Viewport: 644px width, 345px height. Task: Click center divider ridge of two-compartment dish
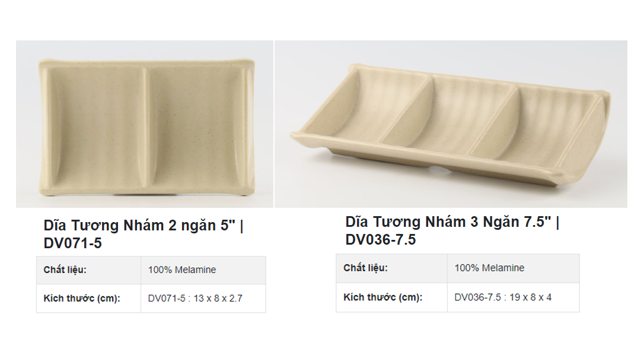click(144, 125)
